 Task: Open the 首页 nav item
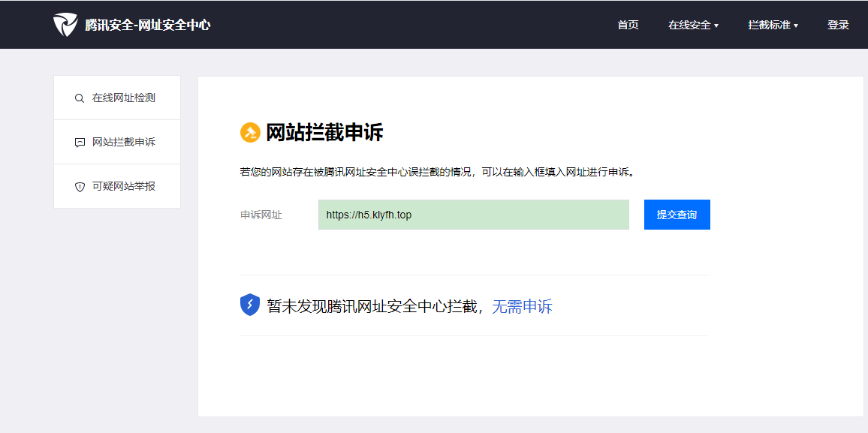coord(628,25)
